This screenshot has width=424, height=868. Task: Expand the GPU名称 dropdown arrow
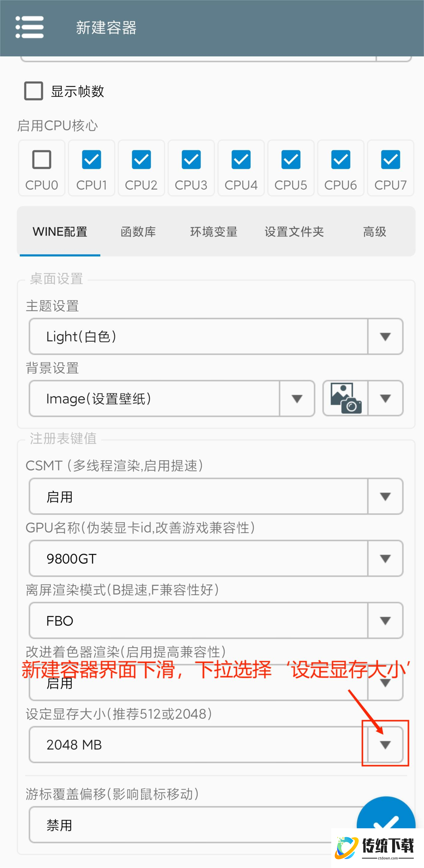click(x=385, y=558)
